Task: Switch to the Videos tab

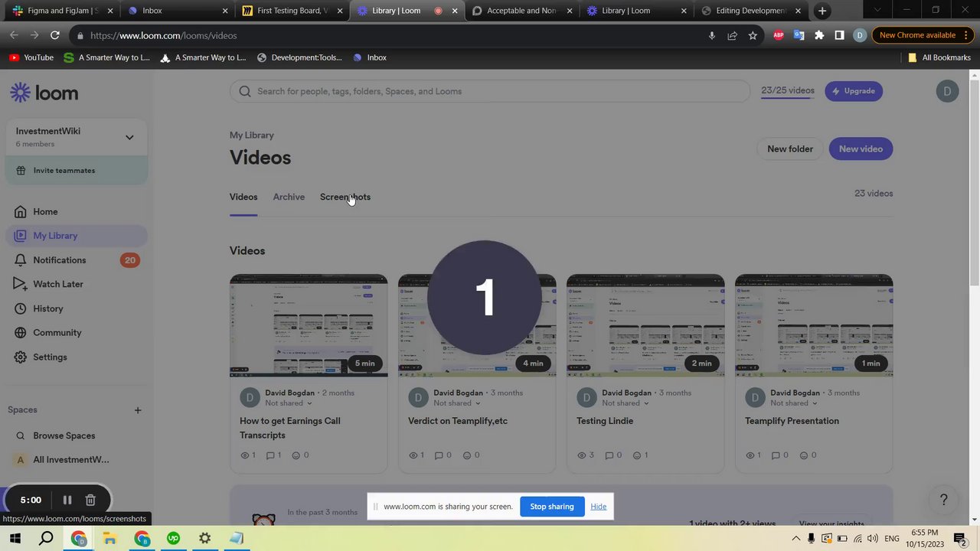Action: pyautogui.click(x=243, y=197)
